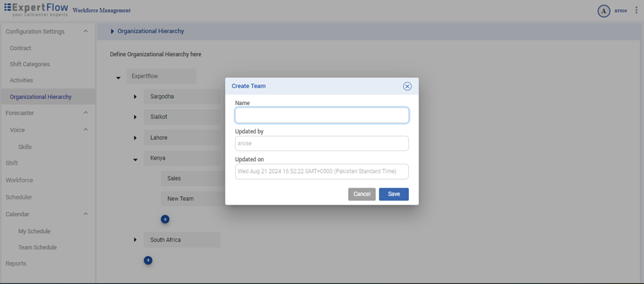Expand the South Africa node

[135, 240]
